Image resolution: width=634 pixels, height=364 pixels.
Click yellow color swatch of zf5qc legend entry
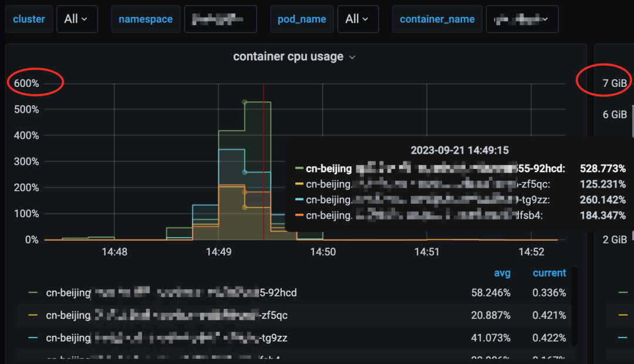pos(33,315)
